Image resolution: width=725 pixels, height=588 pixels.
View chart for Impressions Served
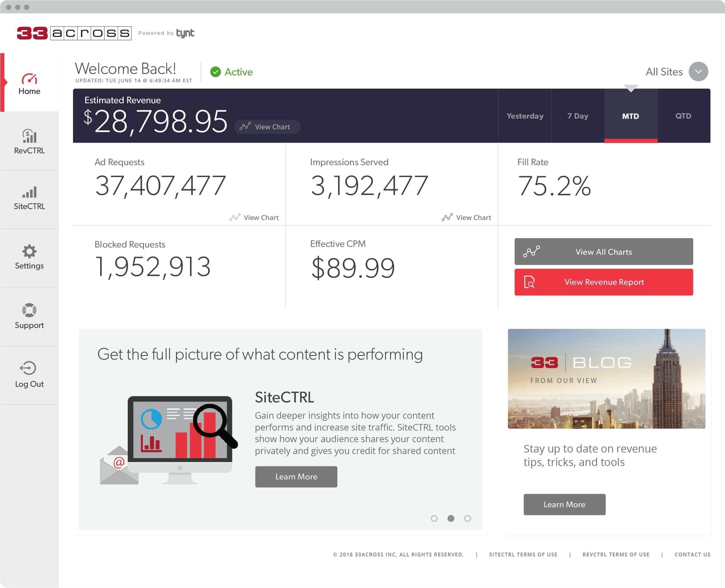(466, 217)
